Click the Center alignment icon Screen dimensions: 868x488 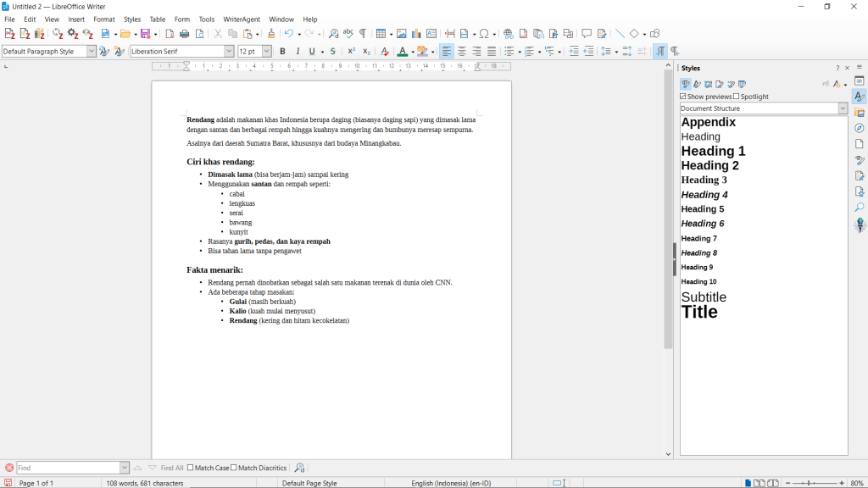tap(461, 52)
